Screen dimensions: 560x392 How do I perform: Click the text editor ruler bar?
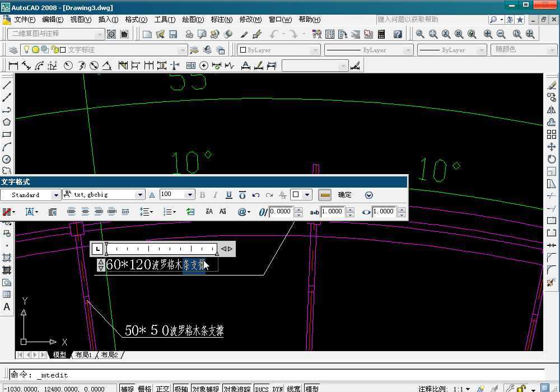pyautogui.click(x=162, y=249)
